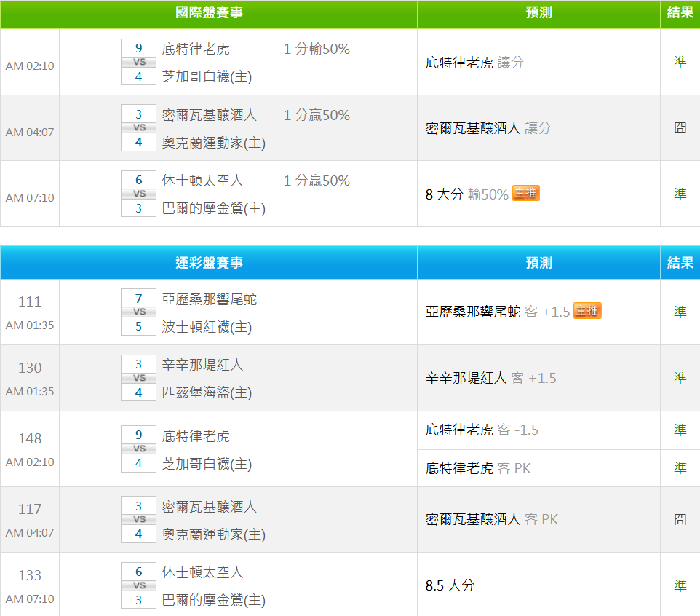
Task: Open 奧克蘭運動家(主) in game 117
Action: pos(213,534)
